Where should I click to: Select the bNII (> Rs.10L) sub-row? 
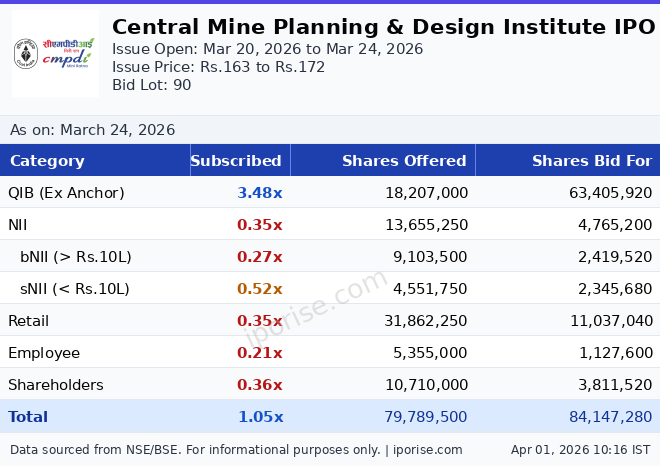[x=76, y=257]
